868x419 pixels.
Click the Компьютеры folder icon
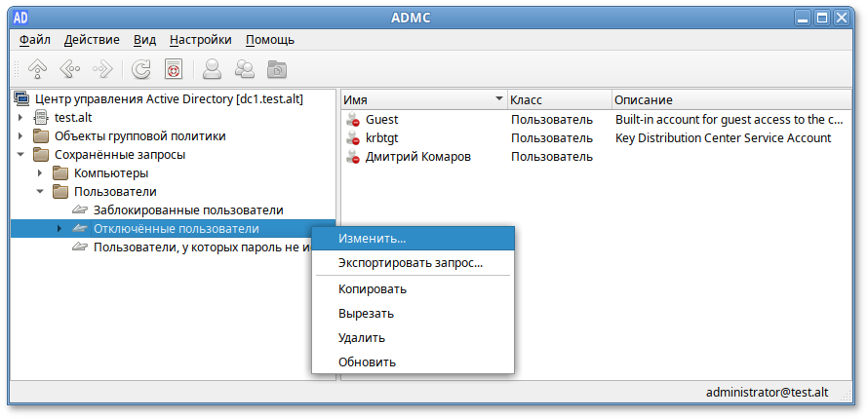point(60,173)
